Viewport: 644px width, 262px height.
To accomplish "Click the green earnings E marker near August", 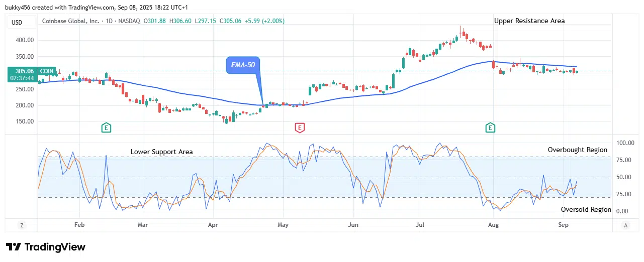I will [x=491, y=128].
